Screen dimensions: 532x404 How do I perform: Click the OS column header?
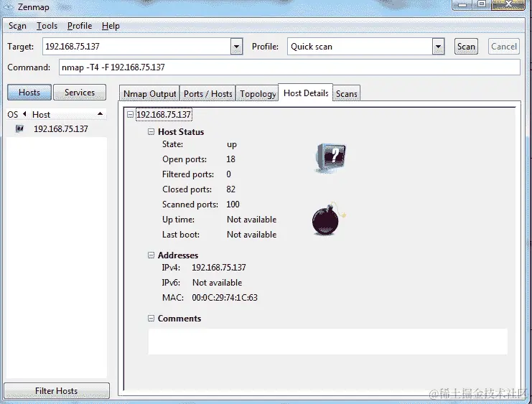tap(12, 115)
